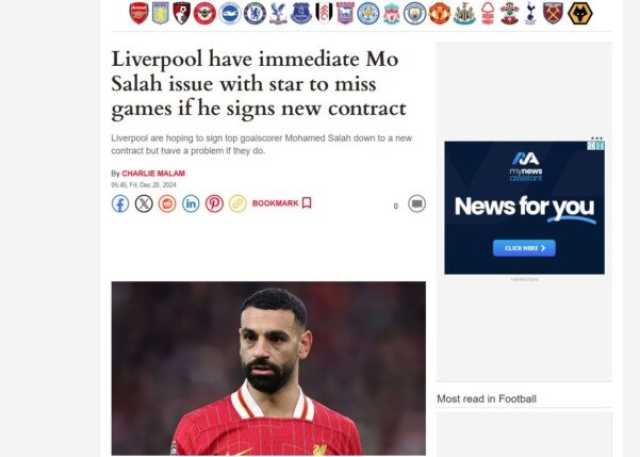
Task: Open the Liverpool Mo Salah headline
Action: pos(259,84)
